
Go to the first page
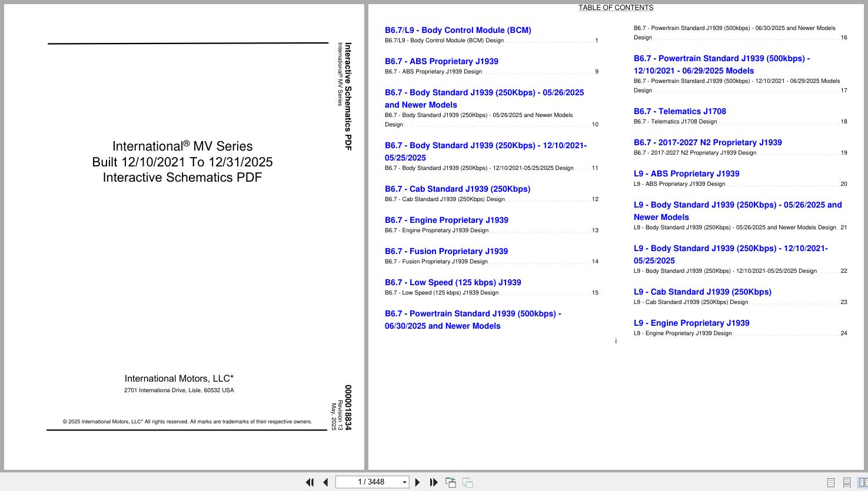[310, 482]
